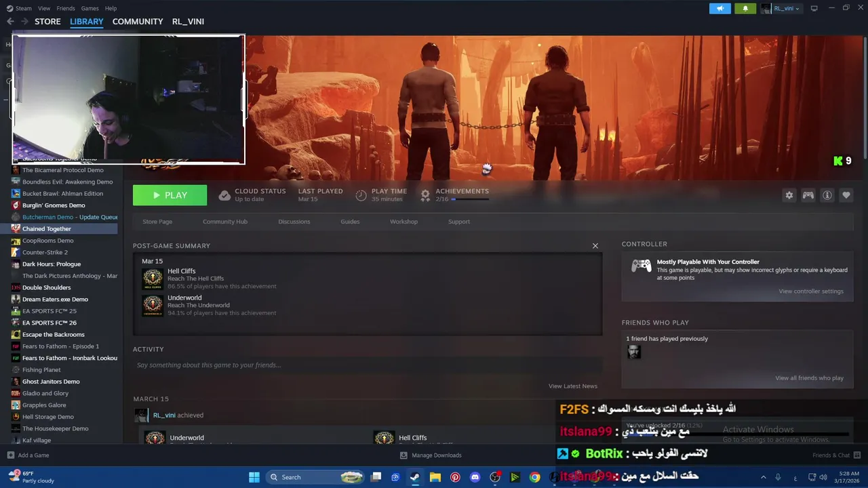Switch to Big Picture mode monitor icon
The height and width of the screenshot is (488, 868).
pyautogui.click(x=814, y=8)
